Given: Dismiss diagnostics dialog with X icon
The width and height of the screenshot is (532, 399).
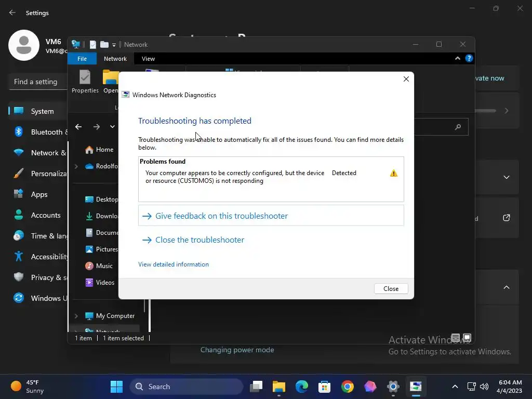Looking at the screenshot, I should coord(406,79).
